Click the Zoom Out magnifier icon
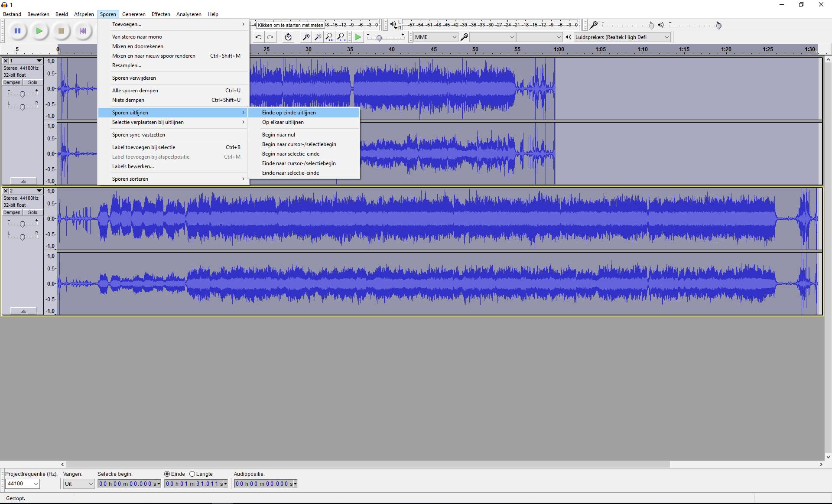 tap(318, 37)
